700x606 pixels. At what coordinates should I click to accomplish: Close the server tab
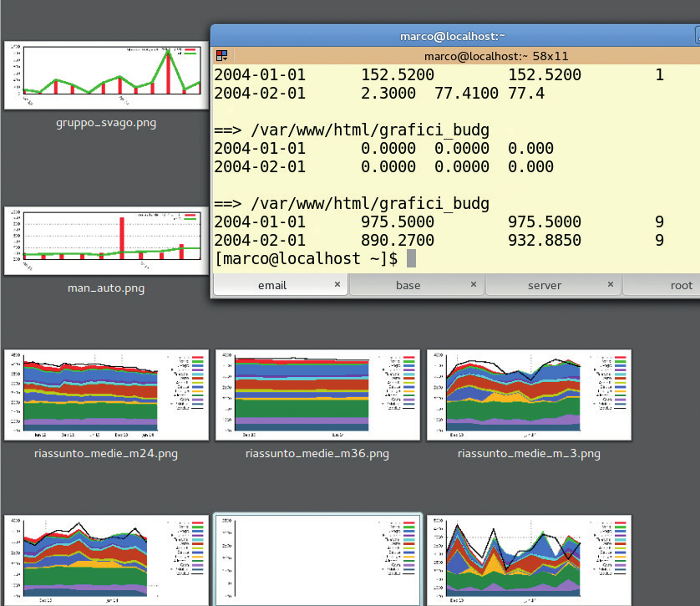click(x=611, y=284)
